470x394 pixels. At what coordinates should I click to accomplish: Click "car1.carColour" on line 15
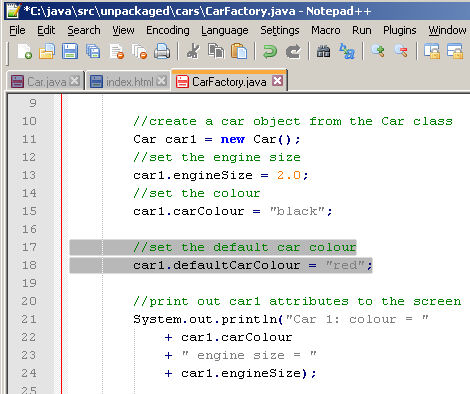coord(189,211)
